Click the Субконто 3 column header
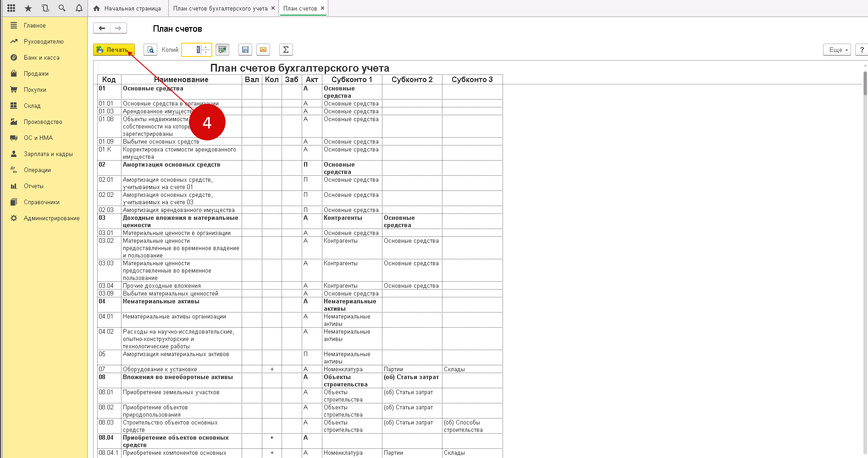The width and height of the screenshot is (868, 458). pos(472,79)
